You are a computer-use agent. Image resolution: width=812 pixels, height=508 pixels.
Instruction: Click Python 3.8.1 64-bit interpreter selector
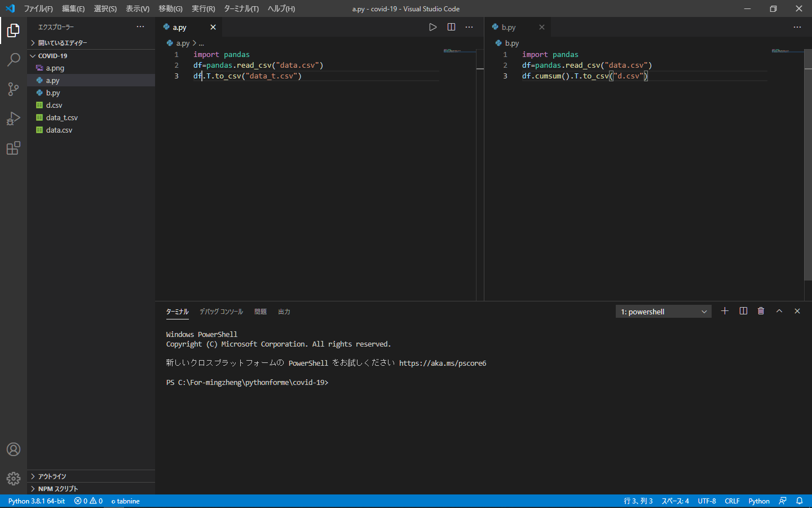click(x=37, y=501)
